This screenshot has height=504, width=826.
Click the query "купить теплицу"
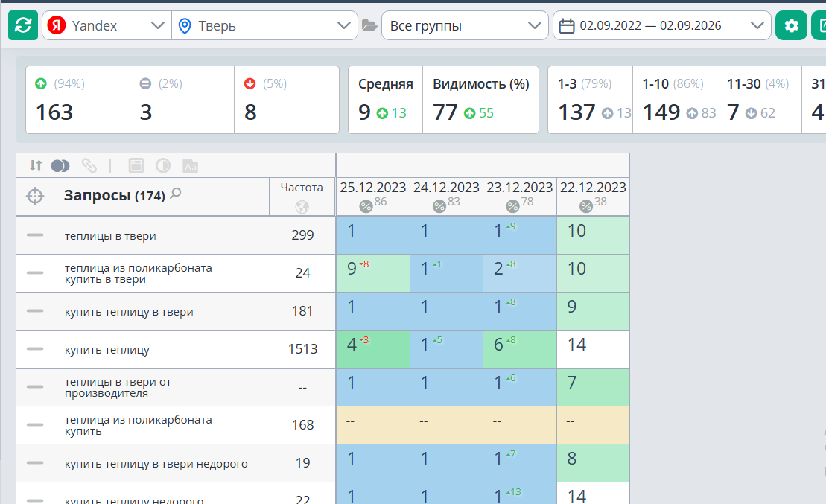tap(107, 350)
